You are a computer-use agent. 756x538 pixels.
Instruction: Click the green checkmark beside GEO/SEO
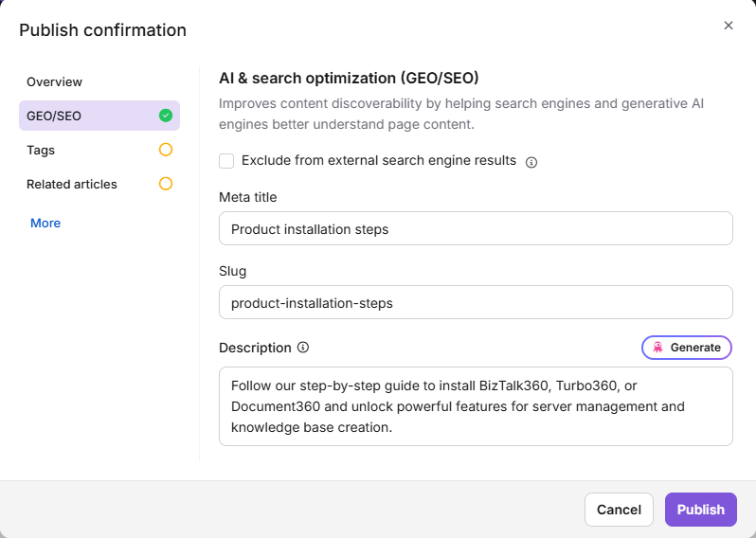coord(166,116)
